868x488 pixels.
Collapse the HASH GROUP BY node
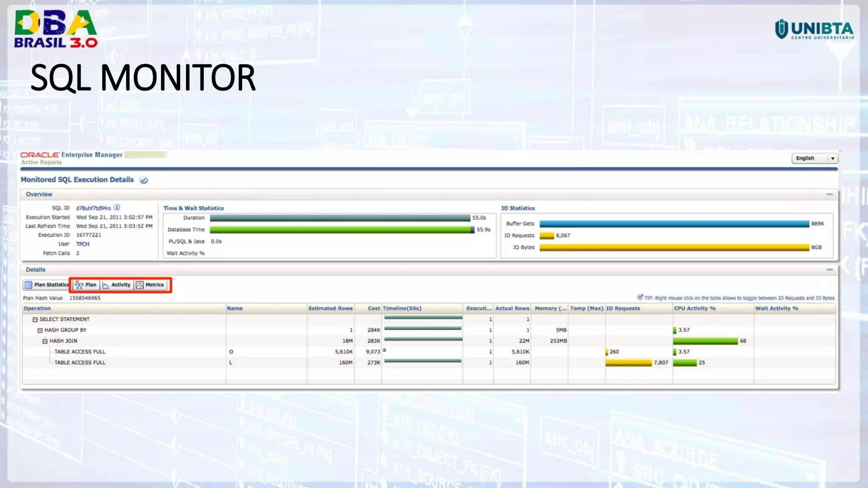point(40,330)
